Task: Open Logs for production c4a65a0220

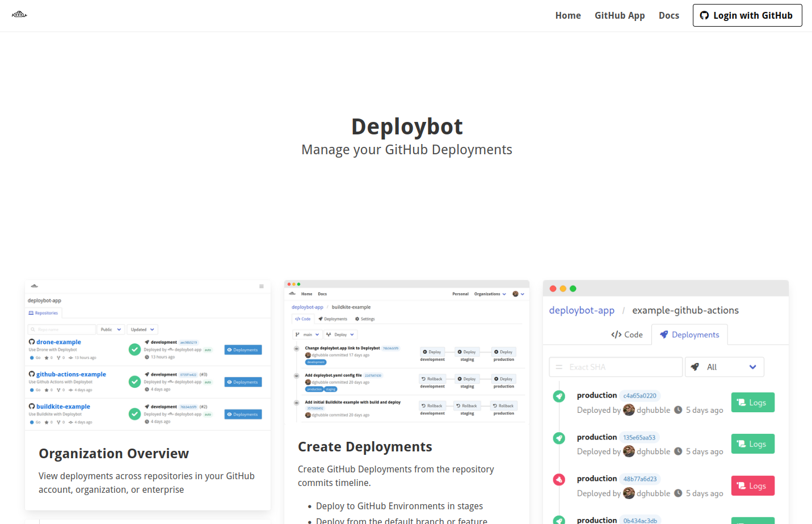Action: [x=752, y=403]
